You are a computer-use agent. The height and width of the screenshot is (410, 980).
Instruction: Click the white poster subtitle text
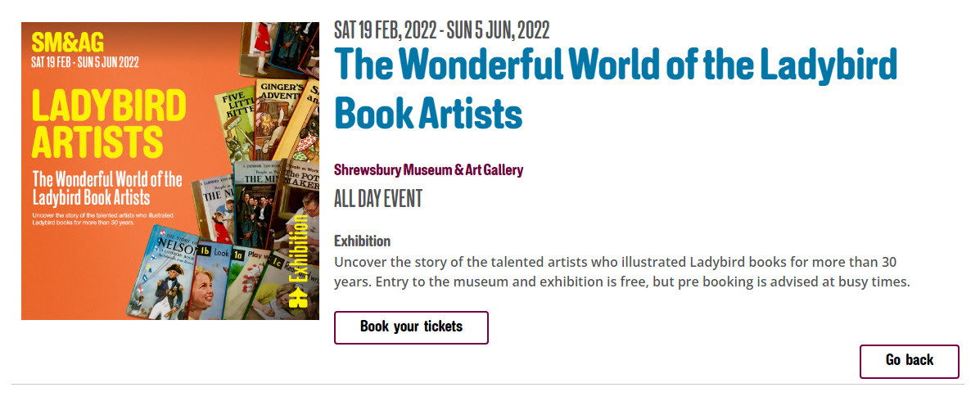(106, 188)
